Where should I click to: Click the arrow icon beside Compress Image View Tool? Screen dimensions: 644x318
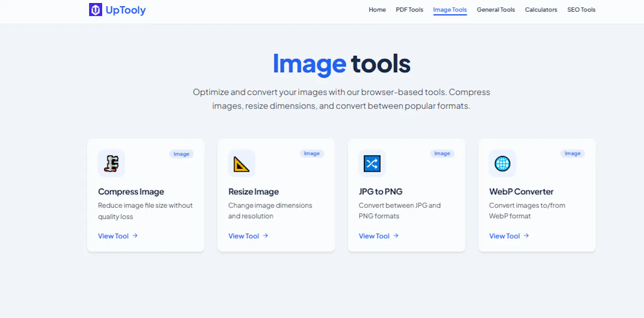135,236
